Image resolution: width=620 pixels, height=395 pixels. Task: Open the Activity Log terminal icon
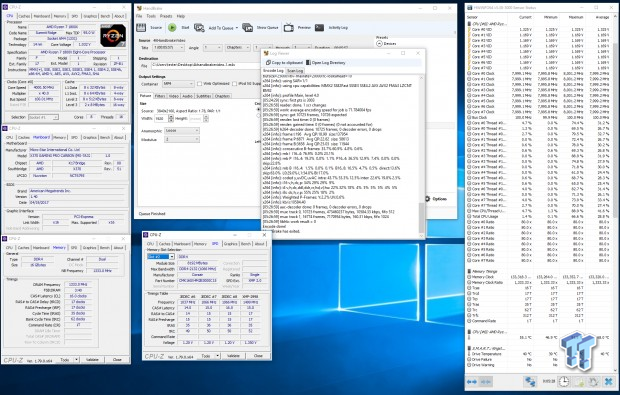[x=319, y=27]
